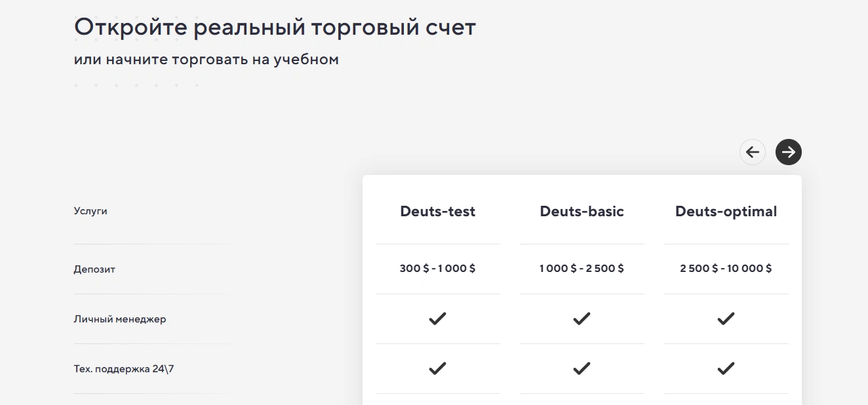The image size is (868, 405).
Task: Click the Откройте реальный торговый счет heading
Action: coord(275,28)
